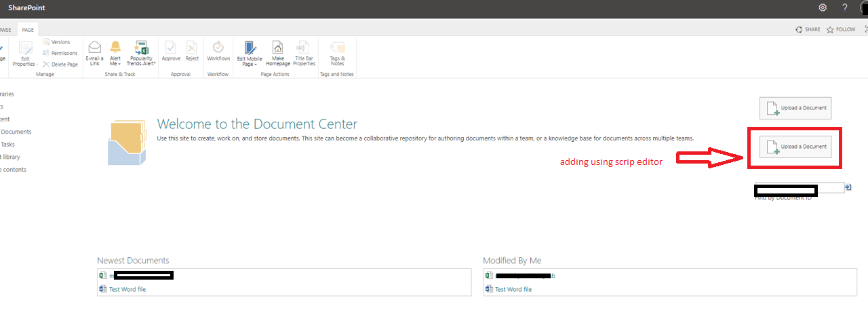Click the Find by Document ID input field
Screen dimensions: 868x319
point(800,188)
